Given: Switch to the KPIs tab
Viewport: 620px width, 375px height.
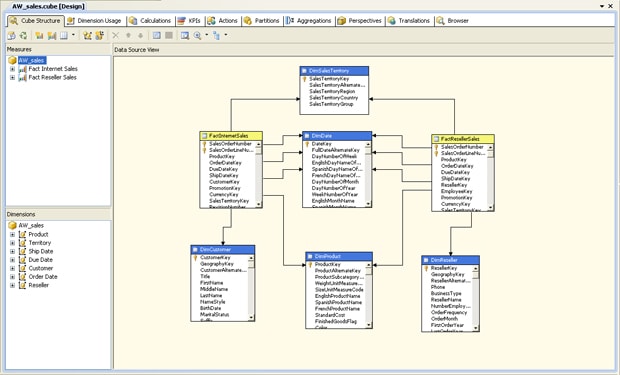Looking at the screenshot, I should pos(189,21).
